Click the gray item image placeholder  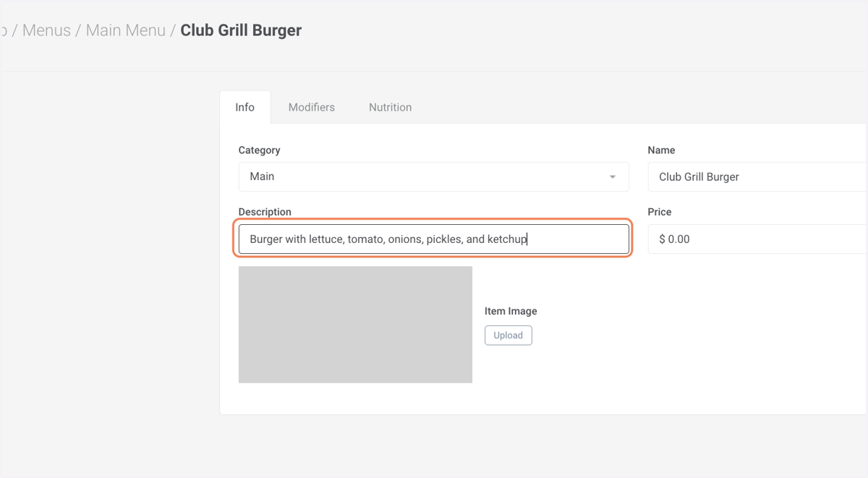355,325
